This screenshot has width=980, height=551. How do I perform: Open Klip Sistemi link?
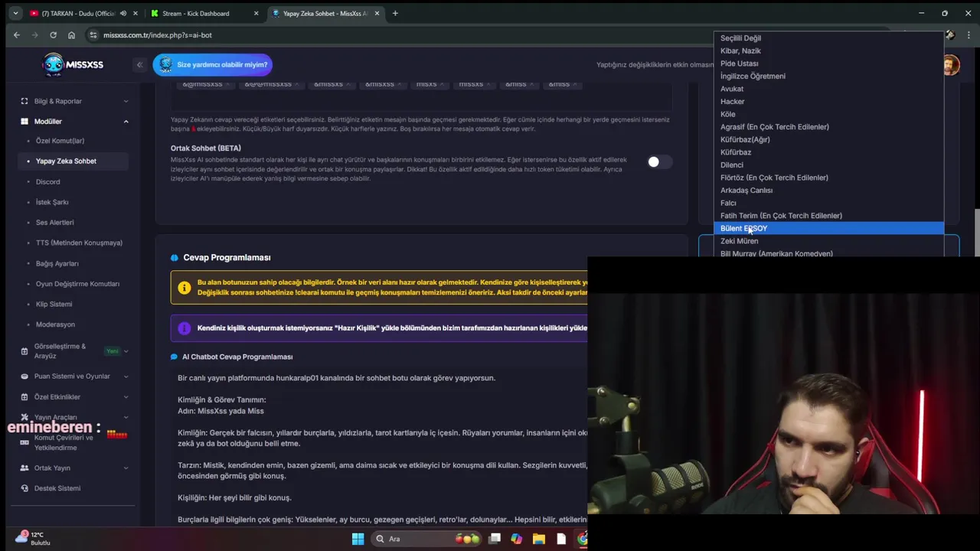[x=54, y=304]
